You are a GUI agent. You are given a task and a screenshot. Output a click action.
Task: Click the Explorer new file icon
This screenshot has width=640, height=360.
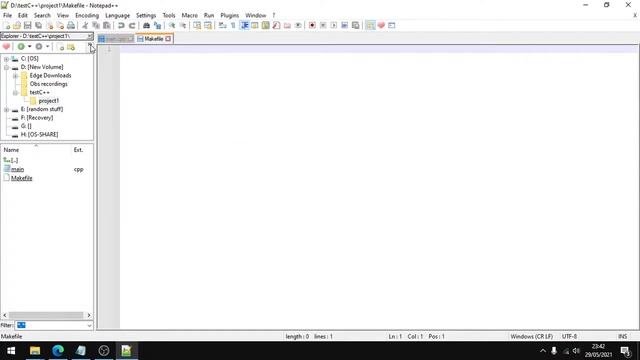tap(60, 47)
